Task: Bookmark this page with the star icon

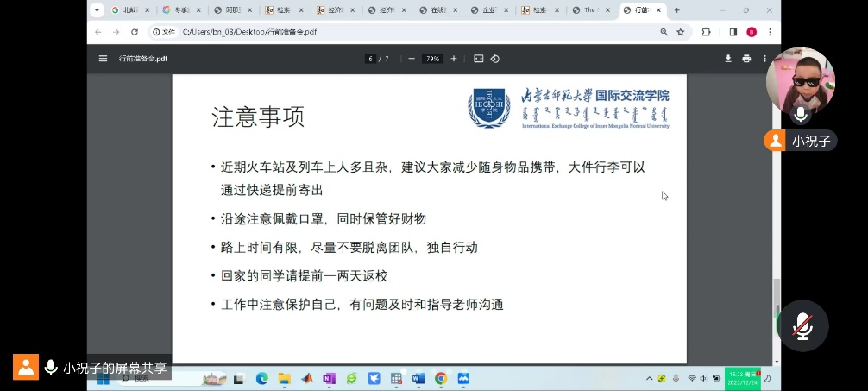Action: pyautogui.click(x=681, y=32)
